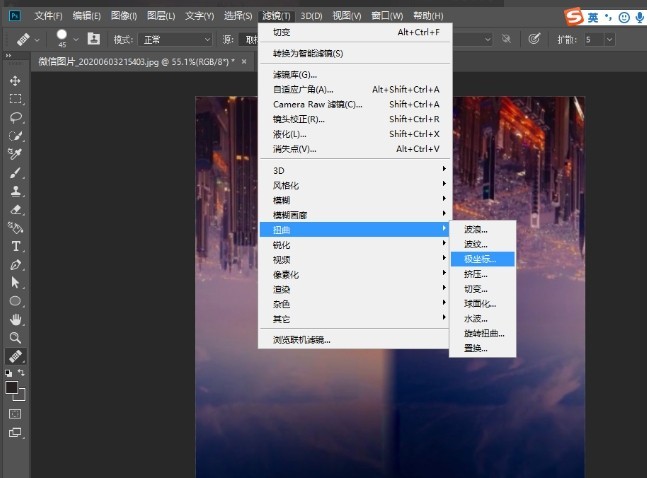
Task: Activate the Hand tool
Action: point(15,319)
